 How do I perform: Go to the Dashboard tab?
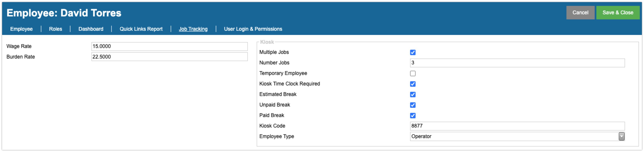pos(91,29)
